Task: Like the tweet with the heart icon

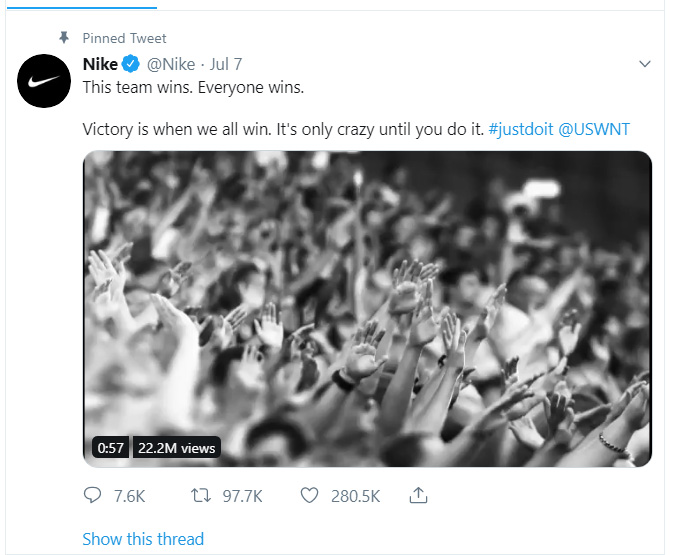Action: [310, 495]
